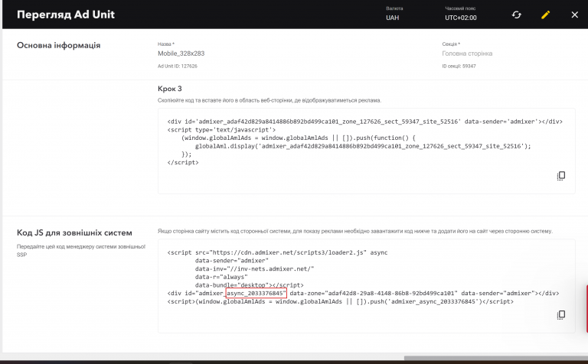Click the Mobile_328x283 name field
This screenshot has height=364, width=588.
181,54
